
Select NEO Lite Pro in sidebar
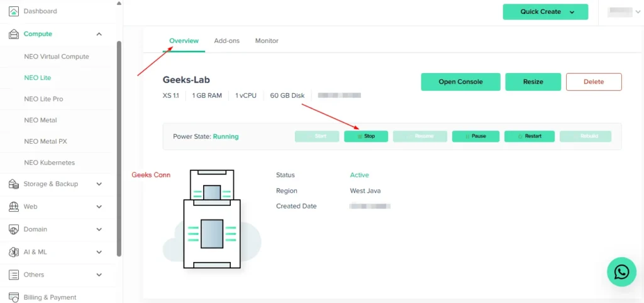point(43,99)
